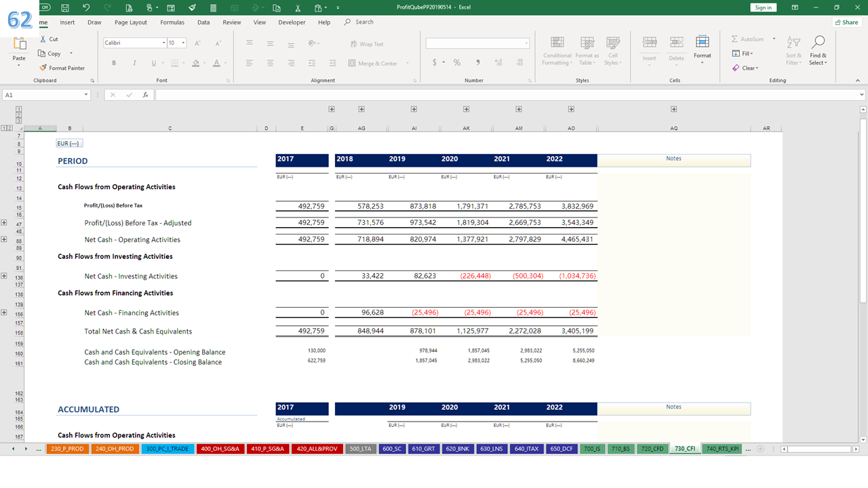The image size is (868, 488).
Task: Cut scissors icon in Quick Access toolbar
Action: click(x=298, y=7)
